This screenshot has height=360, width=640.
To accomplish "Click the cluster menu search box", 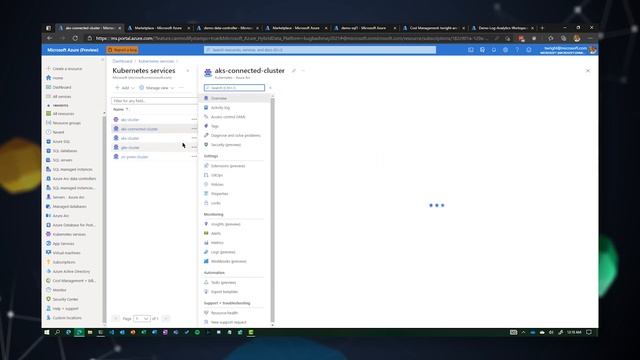I will (234, 88).
